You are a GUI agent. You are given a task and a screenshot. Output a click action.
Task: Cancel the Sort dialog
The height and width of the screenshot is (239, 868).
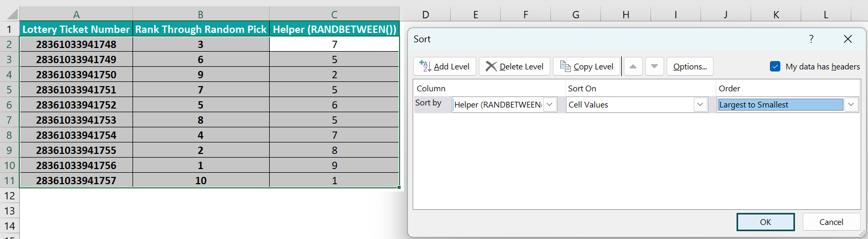point(831,222)
